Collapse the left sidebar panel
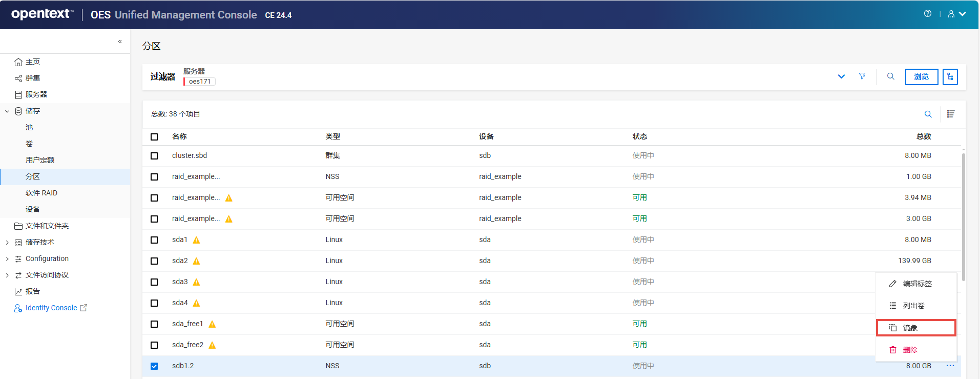The image size is (980, 379). click(120, 42)
